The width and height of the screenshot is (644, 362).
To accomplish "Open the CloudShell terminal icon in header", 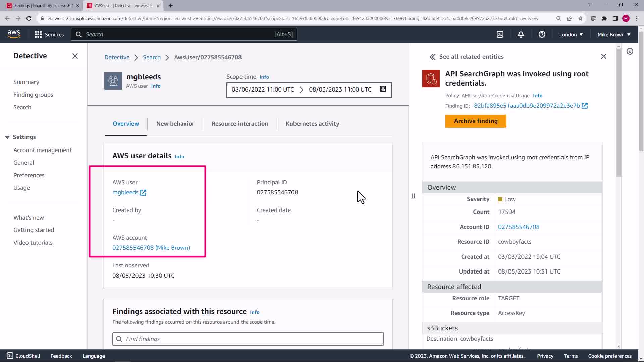I will 500,34.
